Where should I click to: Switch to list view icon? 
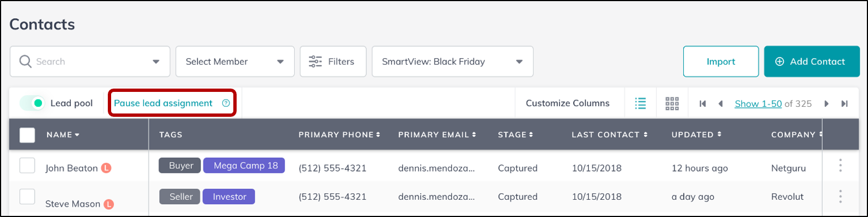pos(640,104)
